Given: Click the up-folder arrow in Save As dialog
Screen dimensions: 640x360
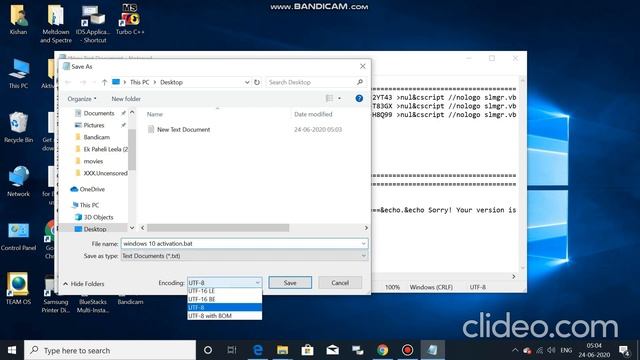Looking at the screenshot, I should 104,82.
